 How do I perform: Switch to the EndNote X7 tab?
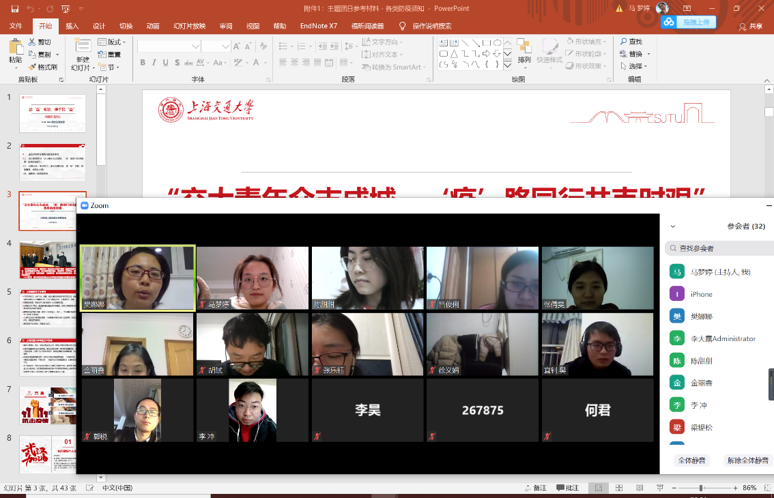318,26
